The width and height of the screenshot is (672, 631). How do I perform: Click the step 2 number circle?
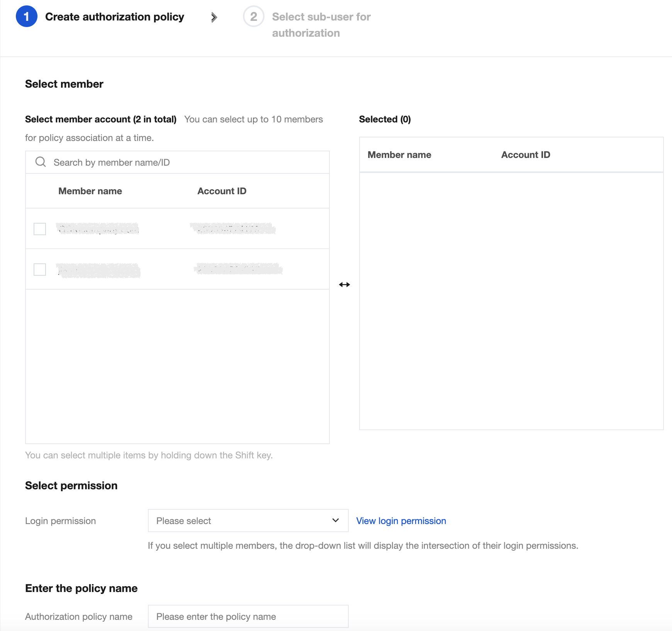(253, 17)
